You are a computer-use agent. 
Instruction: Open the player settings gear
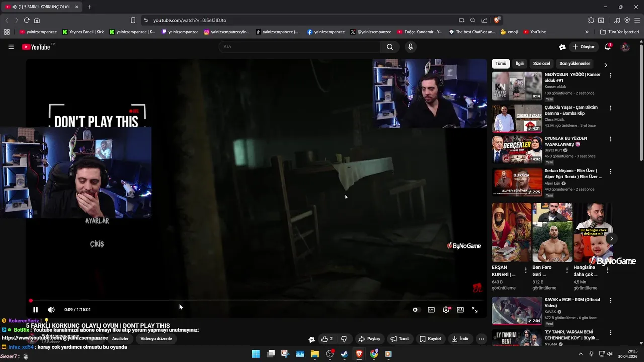446,310
